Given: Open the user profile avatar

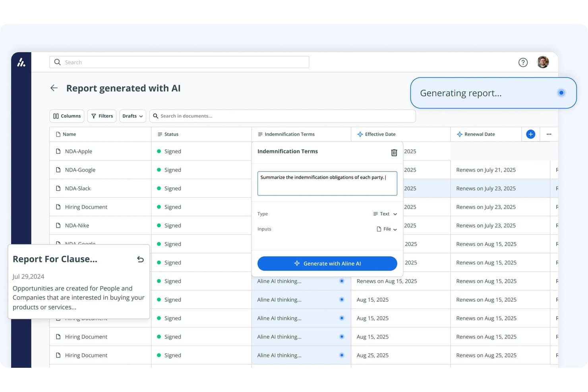Looking at the screenshot, I should [543, 62].
